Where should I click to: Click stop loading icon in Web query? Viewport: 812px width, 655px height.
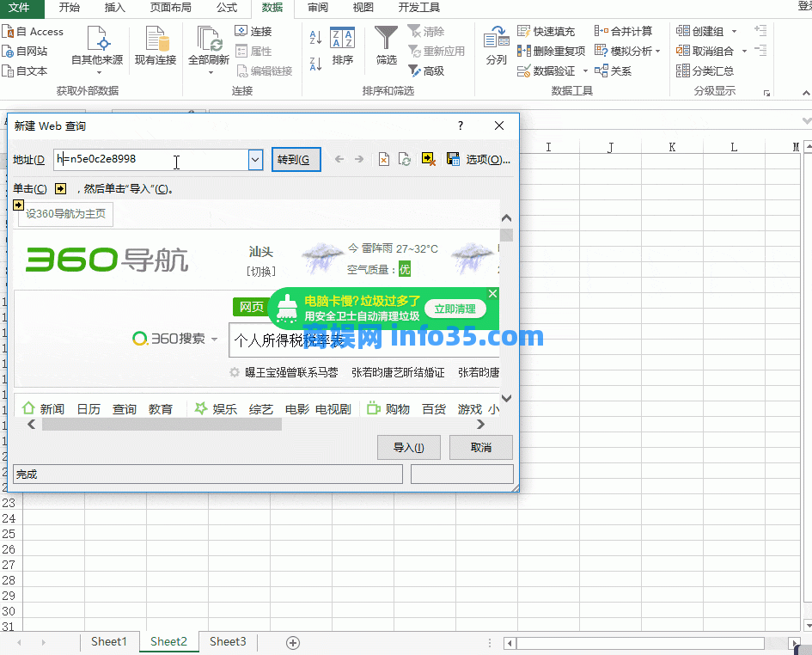384,159
